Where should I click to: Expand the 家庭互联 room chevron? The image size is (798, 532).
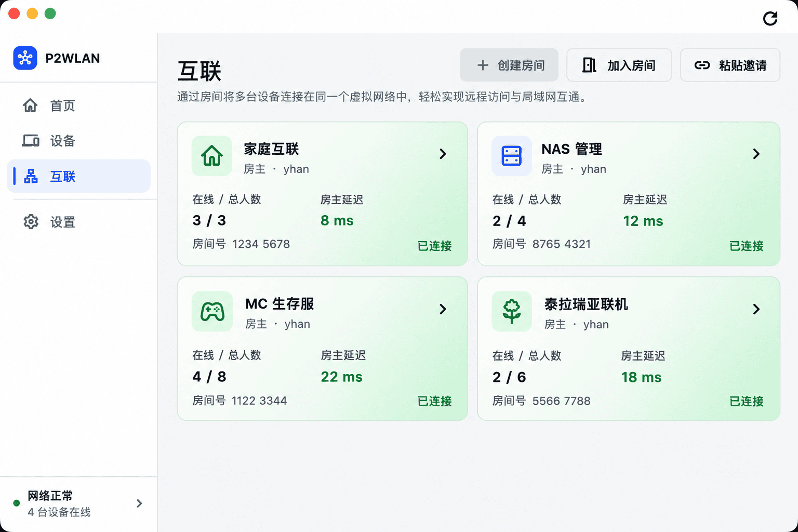pos(443,154)
